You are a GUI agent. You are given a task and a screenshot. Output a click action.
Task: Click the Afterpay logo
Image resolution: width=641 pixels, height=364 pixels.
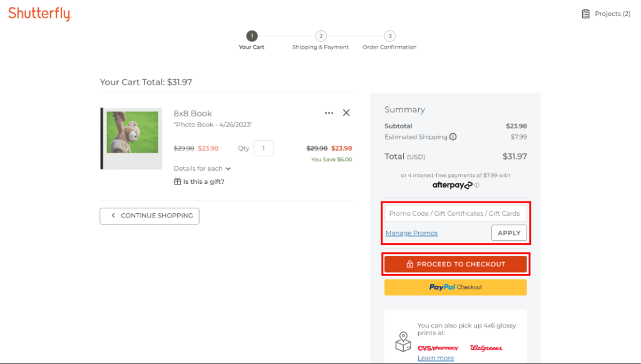pos(452,185)
